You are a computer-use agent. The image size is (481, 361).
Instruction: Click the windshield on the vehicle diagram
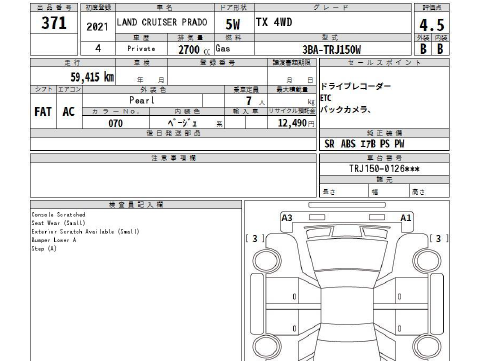click(x=347, y=255)
